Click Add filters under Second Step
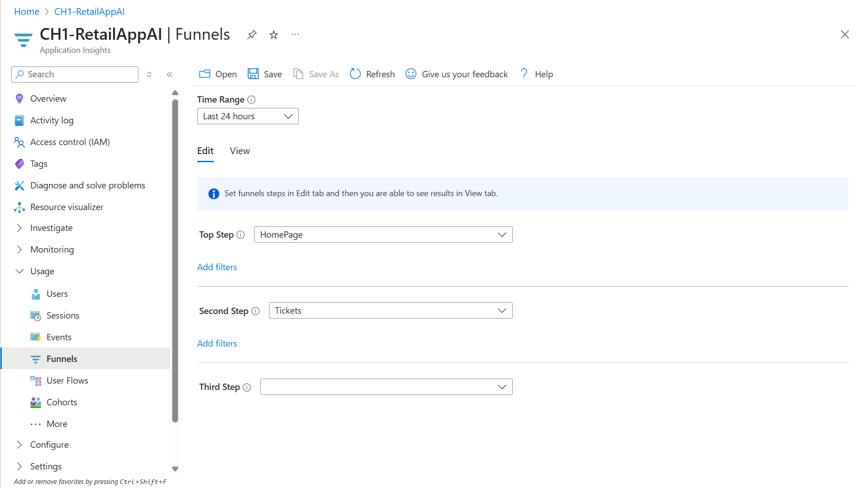 (x=217, y=343)
